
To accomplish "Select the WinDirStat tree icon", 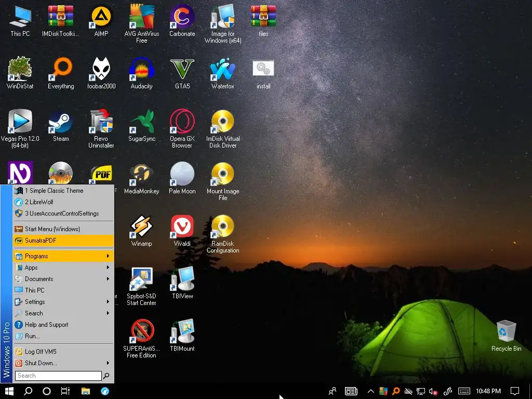I will coord(20,73).
